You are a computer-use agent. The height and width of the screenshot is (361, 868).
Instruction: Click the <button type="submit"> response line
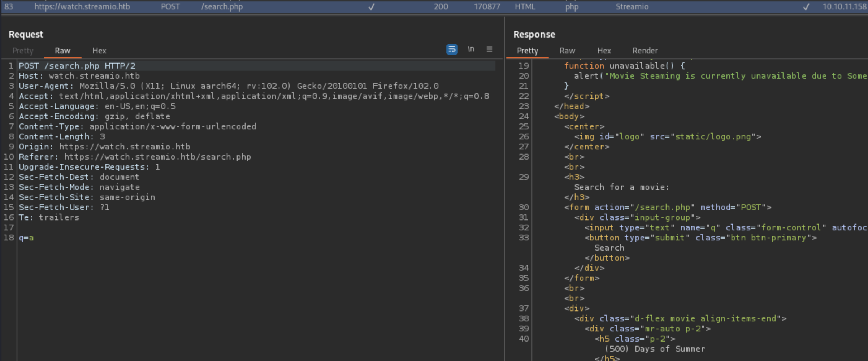(700, 238)
